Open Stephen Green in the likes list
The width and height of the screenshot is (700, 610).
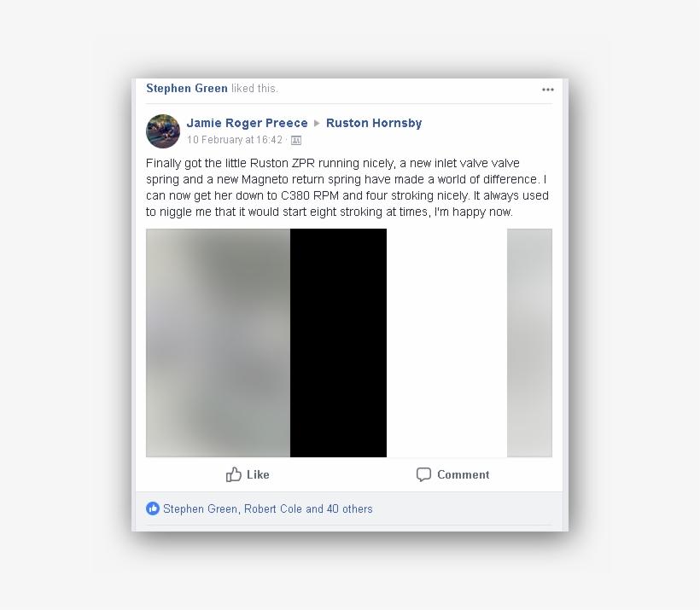[x=200, y=509]
